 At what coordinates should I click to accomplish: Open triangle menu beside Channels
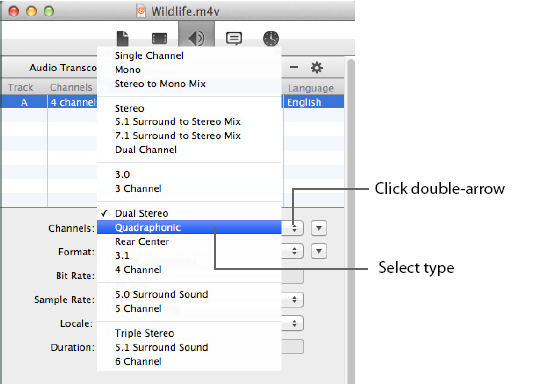click(x=319, y=228)
